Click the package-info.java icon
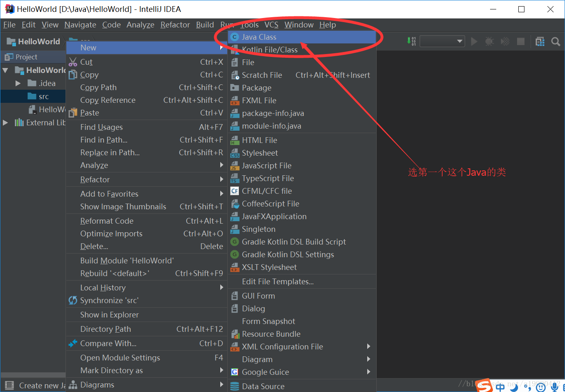 pyautogui.click(x=235, y=113)
